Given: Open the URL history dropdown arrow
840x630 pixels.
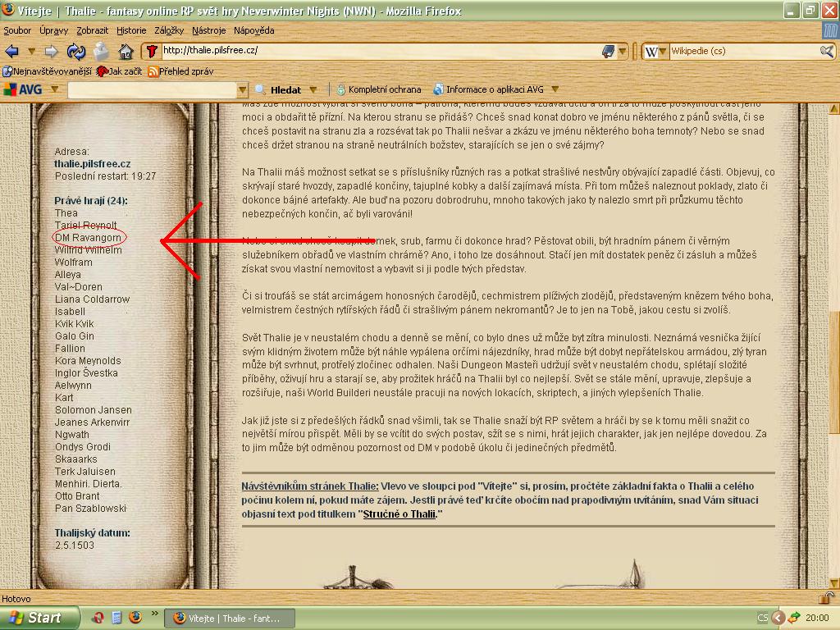Looking at the screenshot, I should tap(623, 51).
